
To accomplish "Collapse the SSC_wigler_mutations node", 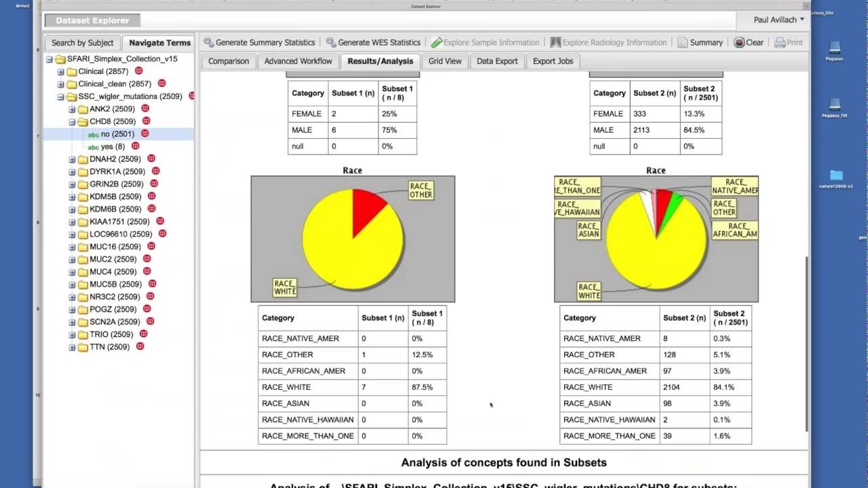I will pyautogui.click(x=60, y=96).
